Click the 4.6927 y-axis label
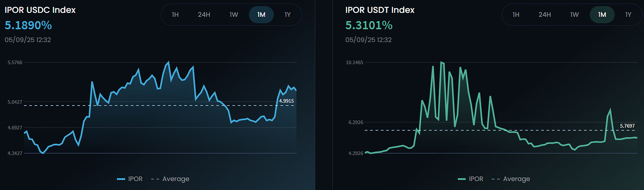 click(x=15, y=128)
